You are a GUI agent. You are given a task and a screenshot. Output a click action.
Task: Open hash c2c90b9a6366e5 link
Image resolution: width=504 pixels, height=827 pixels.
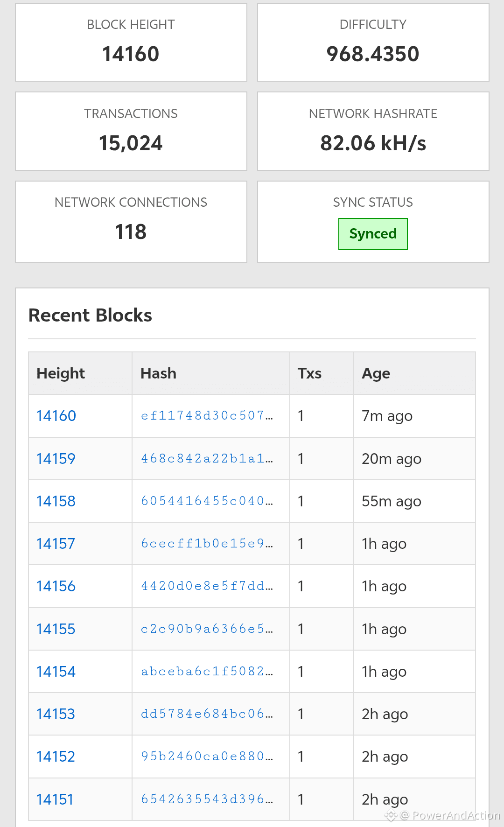pos(207,629)
